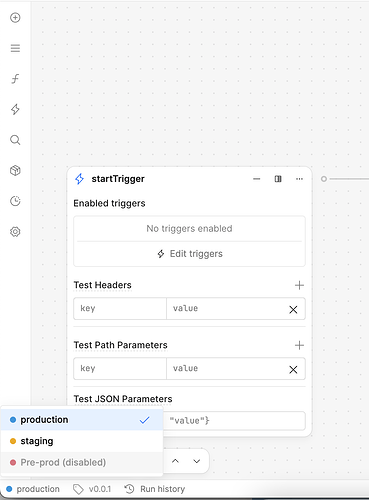The height and width of the screenshot is (500, 369).
Task: Open the functions (f) sidebar icon
Action: tap(15, 79)
